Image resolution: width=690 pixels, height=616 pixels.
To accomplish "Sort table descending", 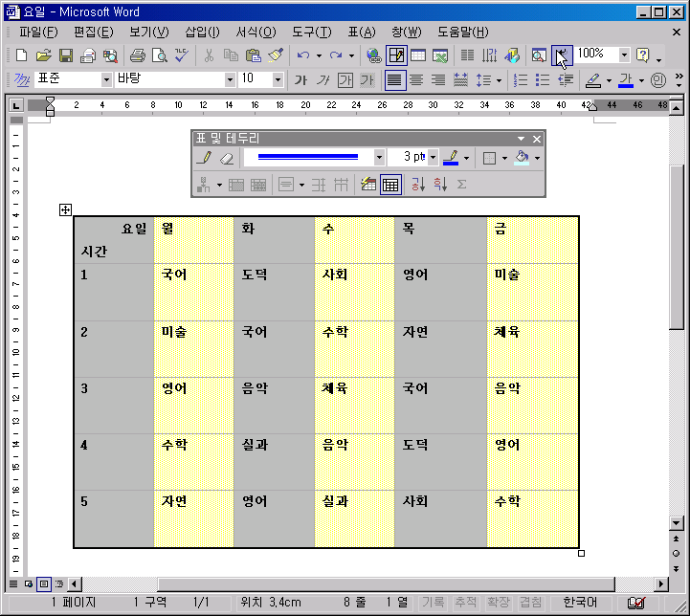I will (x=439, y=185).
